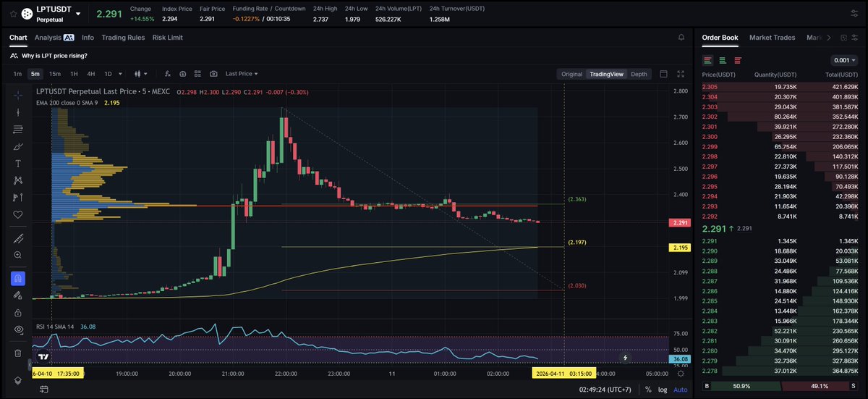Click the chart window layout icon
Image resolution: width=868 pixels, height=399 pixels.
pyautogui.click(x=663, y=74)
